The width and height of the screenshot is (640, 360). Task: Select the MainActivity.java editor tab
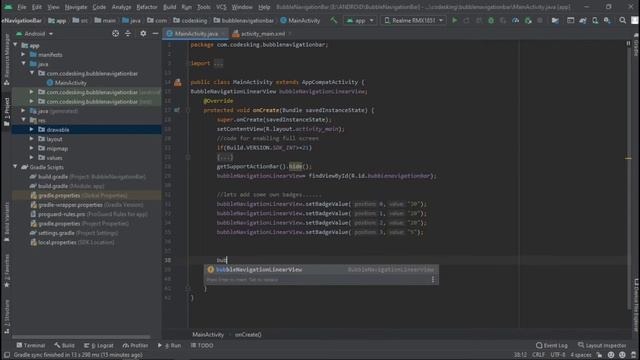tap(196, 34)
